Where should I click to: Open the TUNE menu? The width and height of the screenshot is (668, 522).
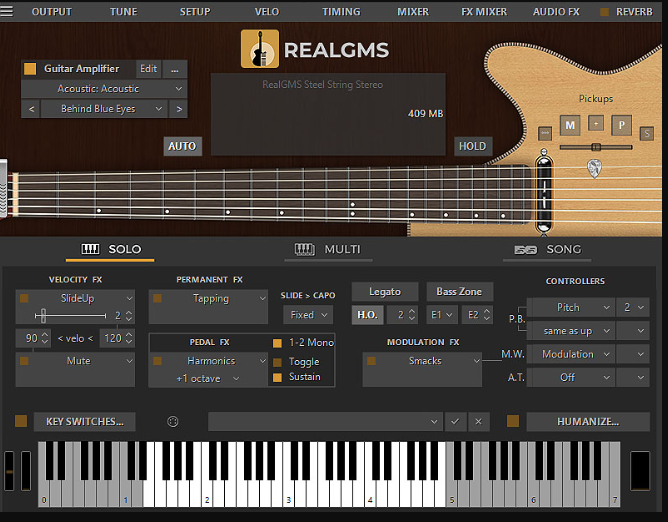click(124, 12)
